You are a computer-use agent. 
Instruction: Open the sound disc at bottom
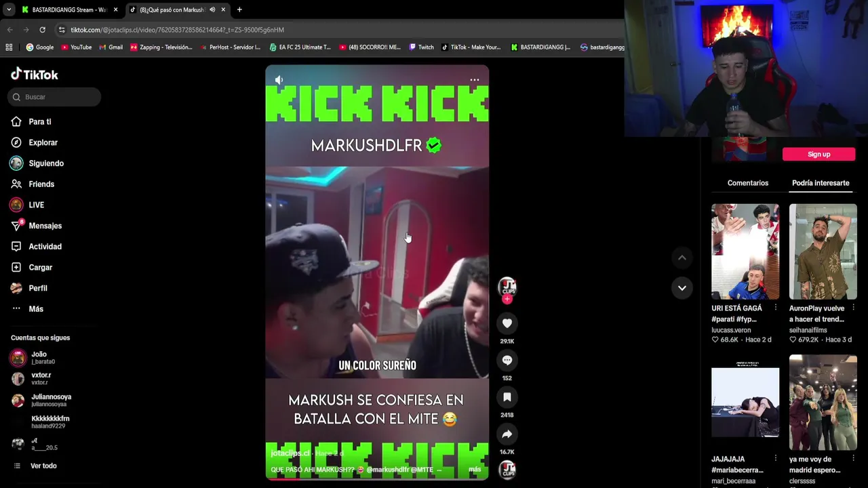pyautogui.click(x=507, y=469)
